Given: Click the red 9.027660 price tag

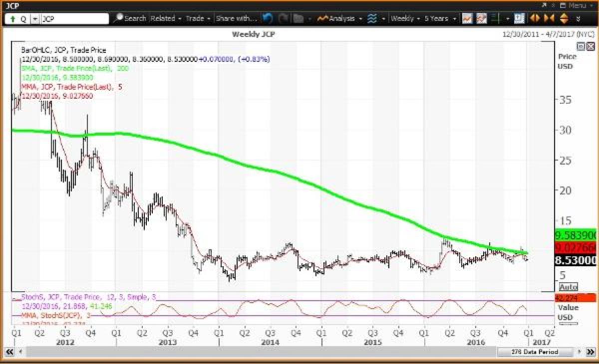Looking at the screenshot, I should [576, 247].
